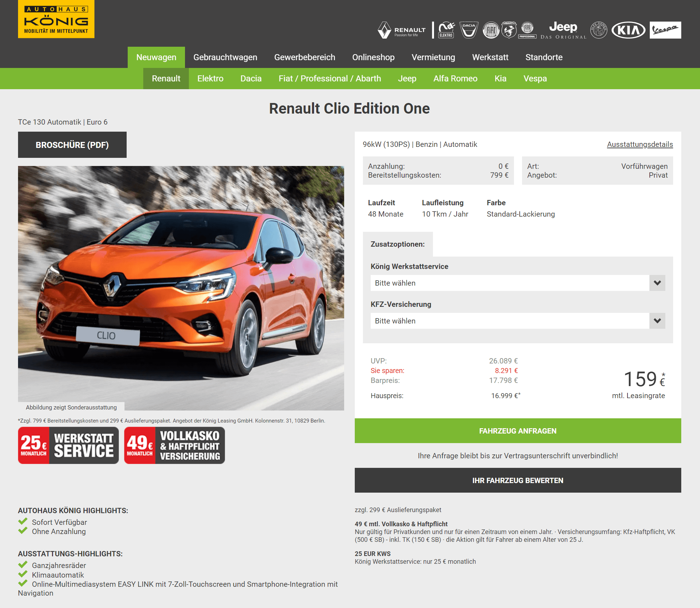This screenshot has width=700, height=608.
Task: Click the Autohaus König logo
Action: tap(56, 19)
